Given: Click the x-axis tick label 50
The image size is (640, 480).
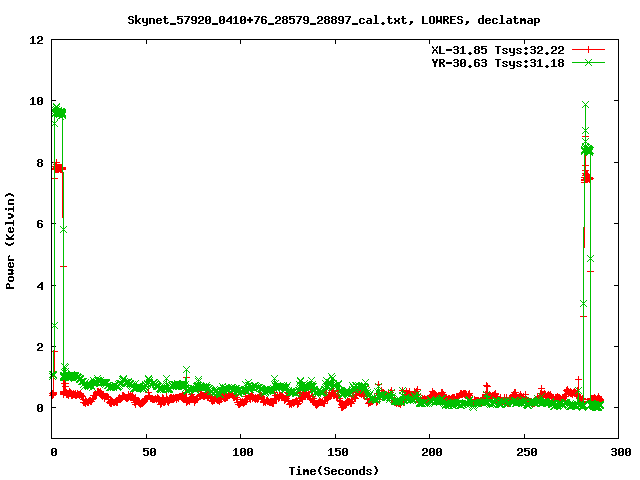Looking at the screenshot, I should coord(149,452).
